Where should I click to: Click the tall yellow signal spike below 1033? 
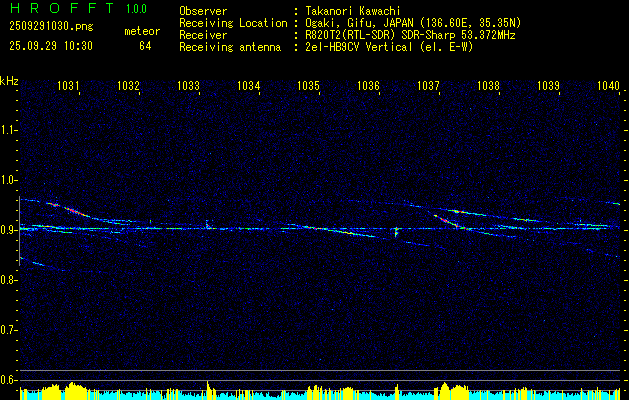(x=208, y=389)
